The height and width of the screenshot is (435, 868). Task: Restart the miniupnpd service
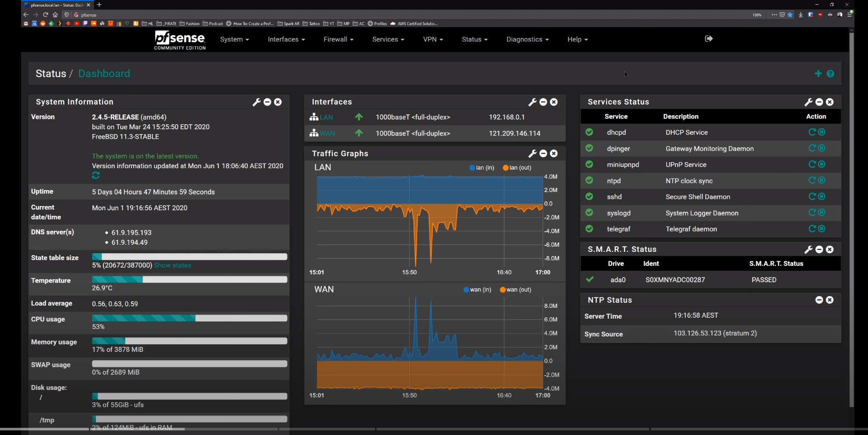pos(812,164)
